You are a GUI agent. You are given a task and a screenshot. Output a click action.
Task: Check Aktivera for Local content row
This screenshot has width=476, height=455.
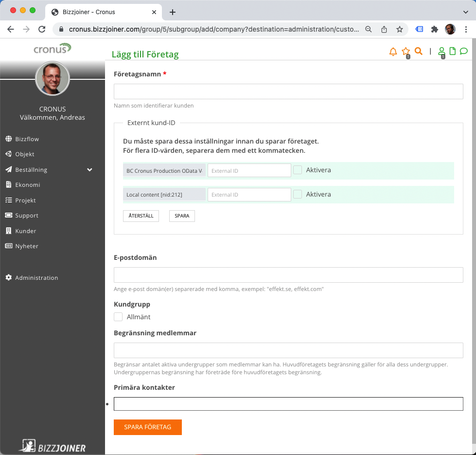(x=298, y=194)
